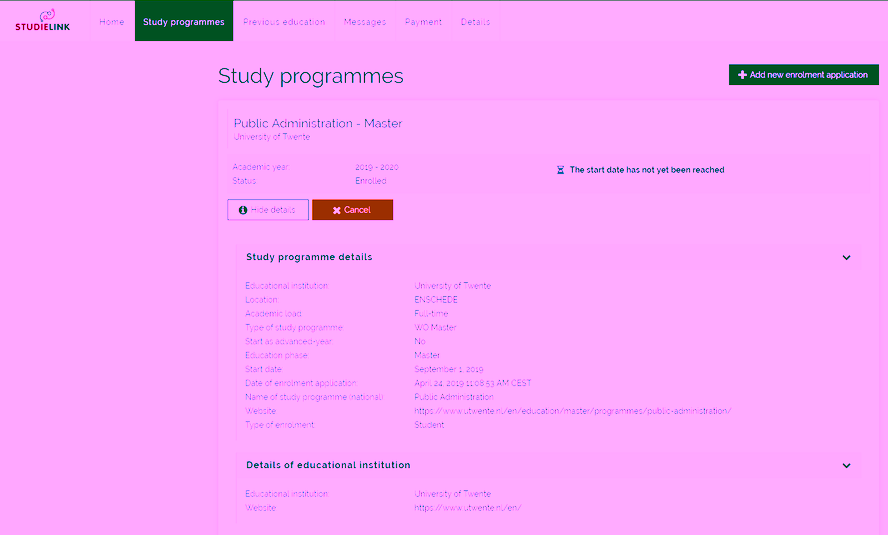Click the Study programme details heading
The image size is (888, 535).
pos(309,257)
